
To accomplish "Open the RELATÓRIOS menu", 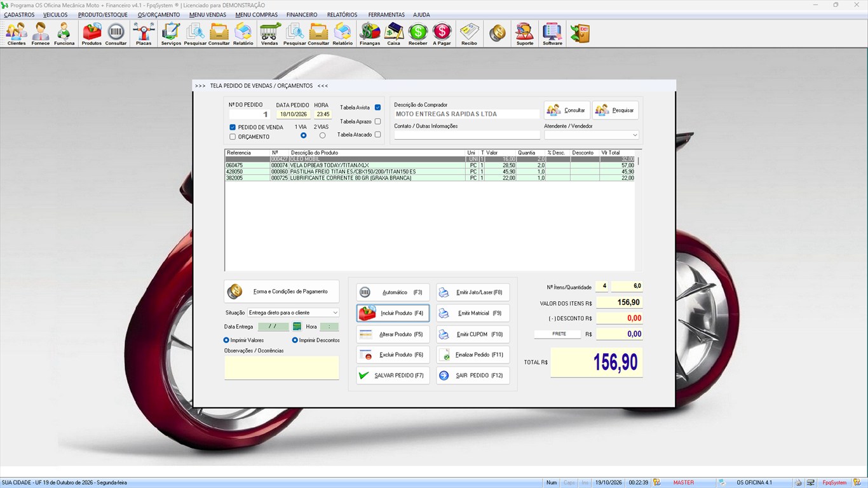I will (342, 15).
